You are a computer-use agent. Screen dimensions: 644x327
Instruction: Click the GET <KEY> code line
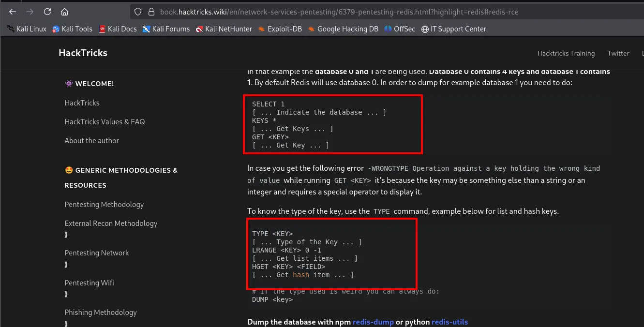[x=270, y=137]
